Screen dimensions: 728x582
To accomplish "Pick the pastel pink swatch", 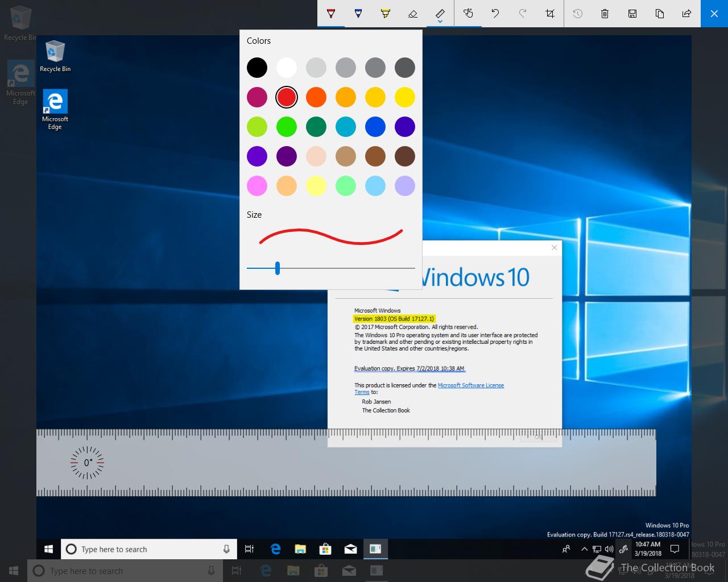I will coord(257,186).
